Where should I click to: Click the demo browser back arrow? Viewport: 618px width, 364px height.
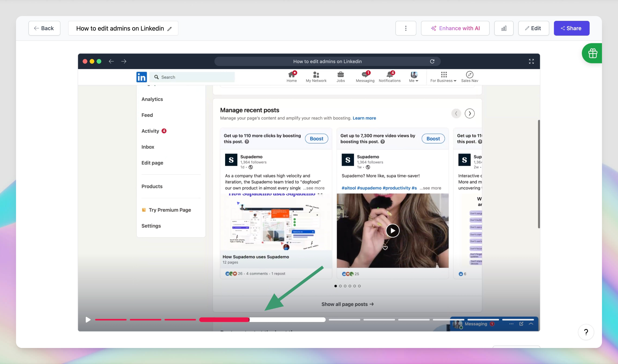[111, 61]
